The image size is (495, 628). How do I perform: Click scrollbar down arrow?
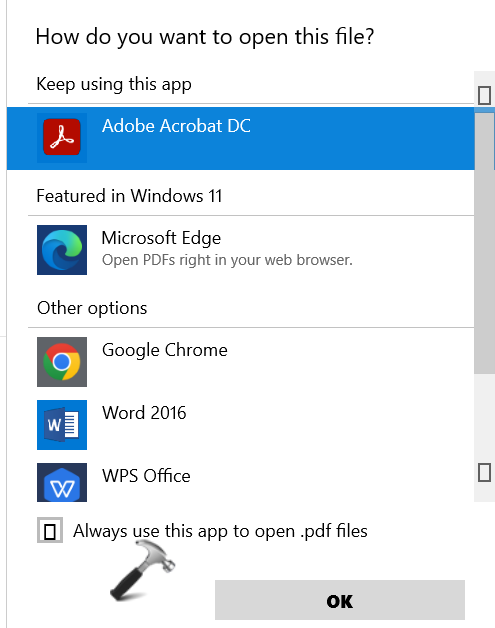coord(484,473)
